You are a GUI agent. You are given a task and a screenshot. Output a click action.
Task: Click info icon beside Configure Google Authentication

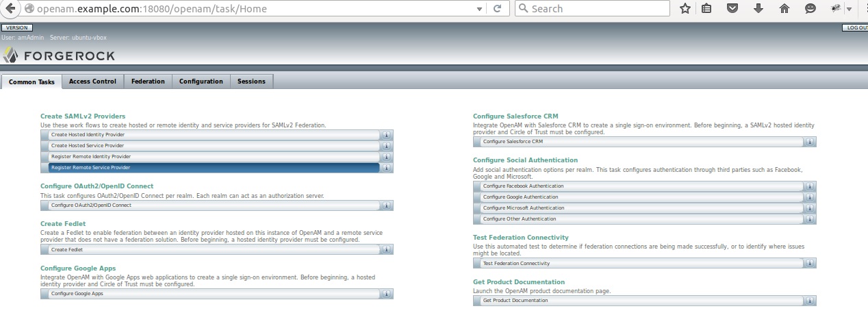pyautogui.click(x=809, y=197)
